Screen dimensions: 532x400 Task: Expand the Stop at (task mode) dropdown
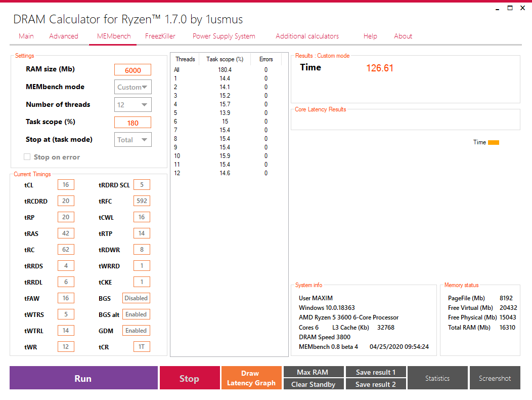[x=132, y=140]
